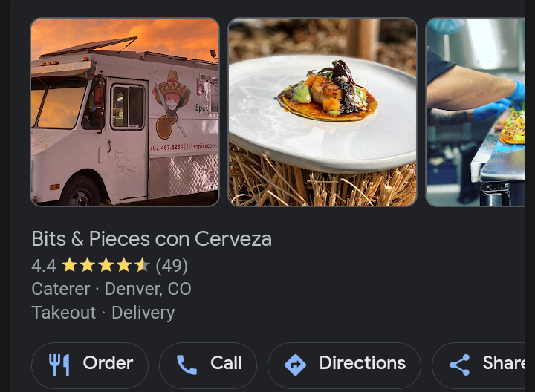Click the Delivery service option
This screenshot has width=535, height=392.
click(143, 313)
